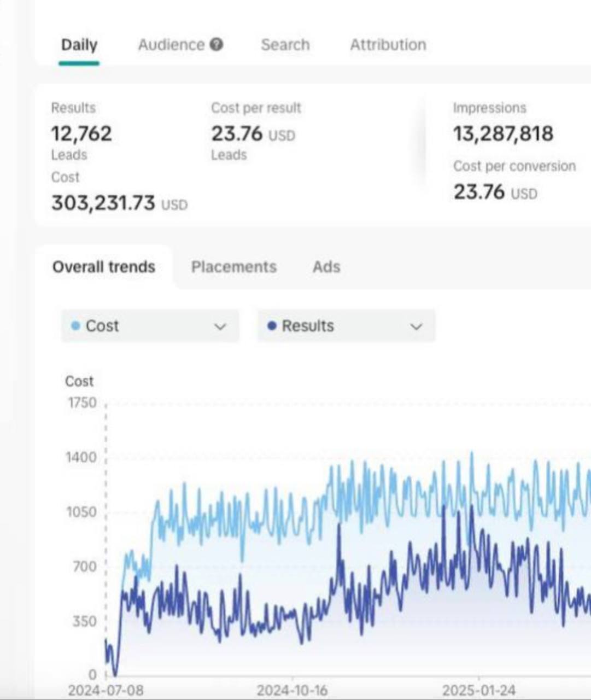Click the 350 y-axis label

tap(85, 621)
